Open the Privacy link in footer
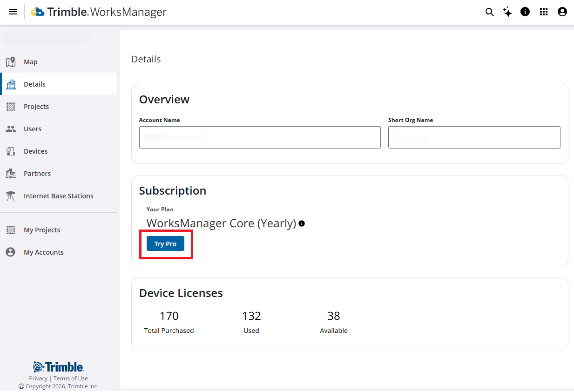The image size is (574, 392). click(38, 378)
